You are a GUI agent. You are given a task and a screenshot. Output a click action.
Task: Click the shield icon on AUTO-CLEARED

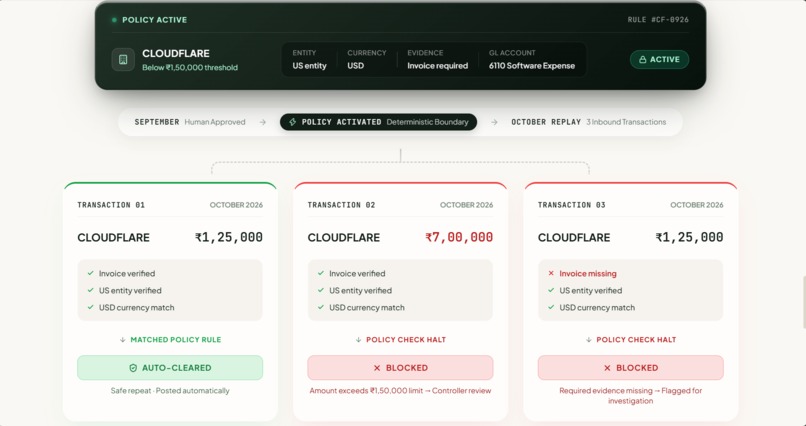[x=133, y=368]
